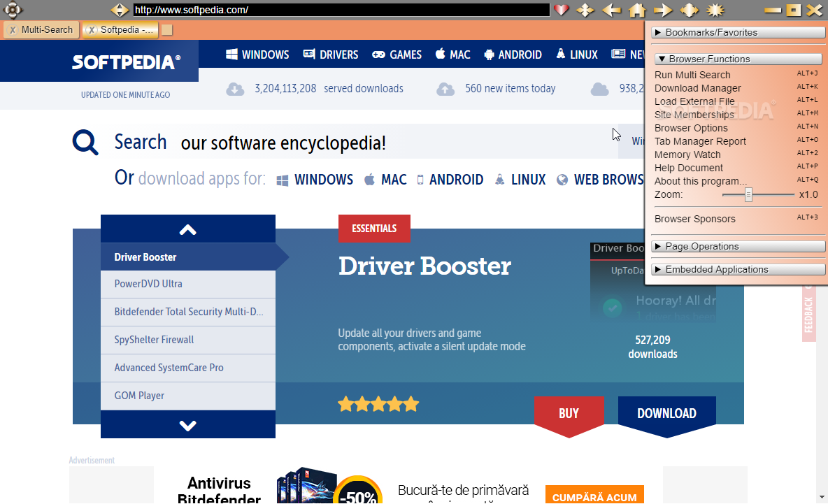The width and height of the screenshot is (828, 504).
Task: Select SpyShelter Firewall in the list
Action: tap(188, 340)
